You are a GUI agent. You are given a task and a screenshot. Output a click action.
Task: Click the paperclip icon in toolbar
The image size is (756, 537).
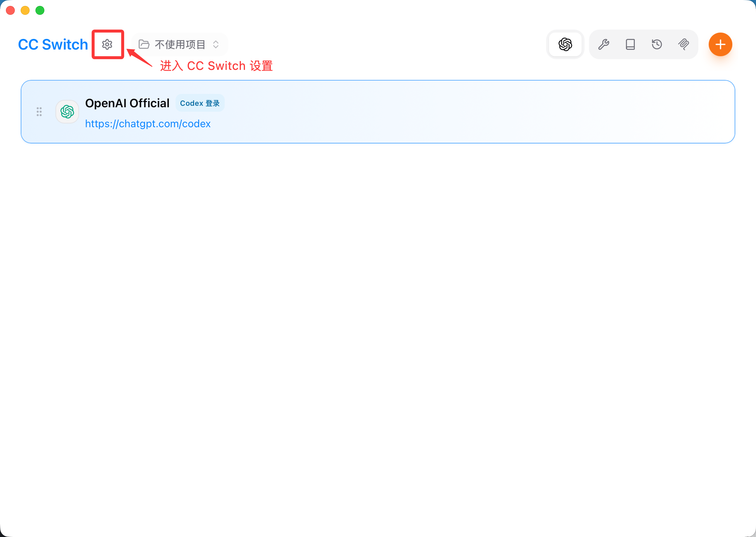(684, 44)
